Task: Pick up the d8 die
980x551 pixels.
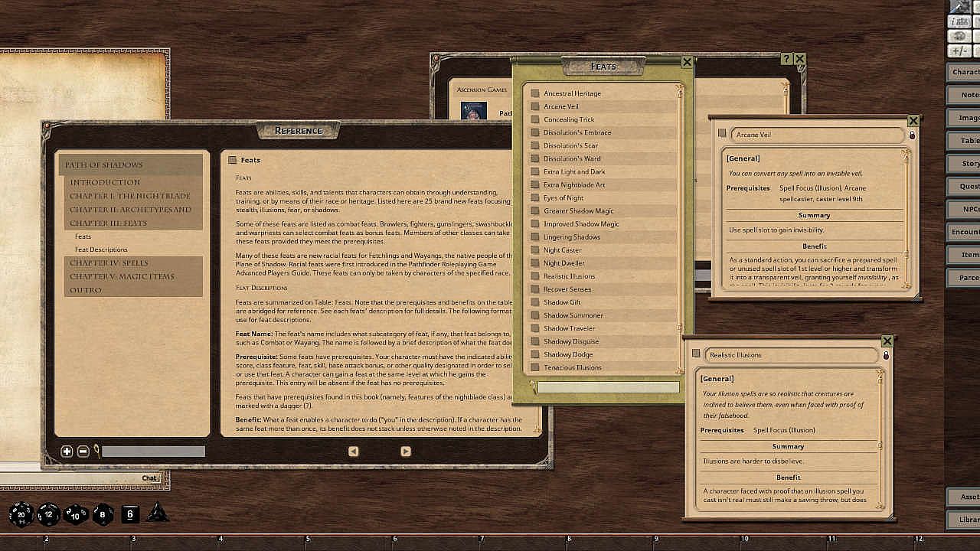Action: click(103, 514)
